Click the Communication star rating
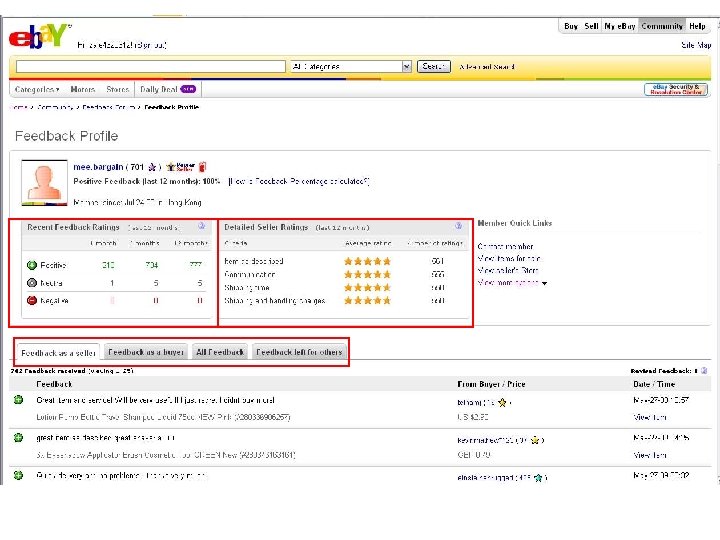Image resolution: width=720 pixels, height=540 pixels. coord(367,275)
